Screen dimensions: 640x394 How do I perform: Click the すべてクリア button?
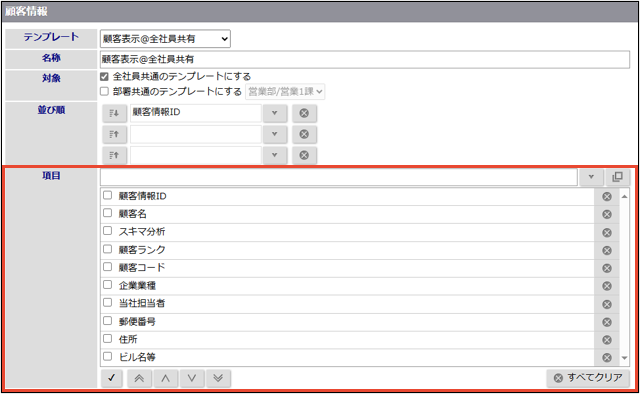pyautogui.click(x=588, y=378)
